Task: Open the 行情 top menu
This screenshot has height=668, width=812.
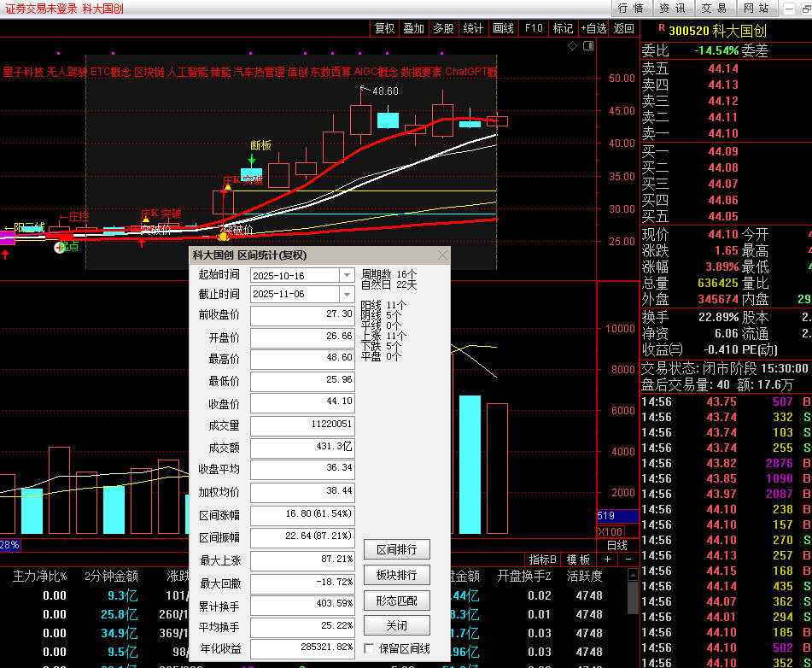Action: (630, 9)
